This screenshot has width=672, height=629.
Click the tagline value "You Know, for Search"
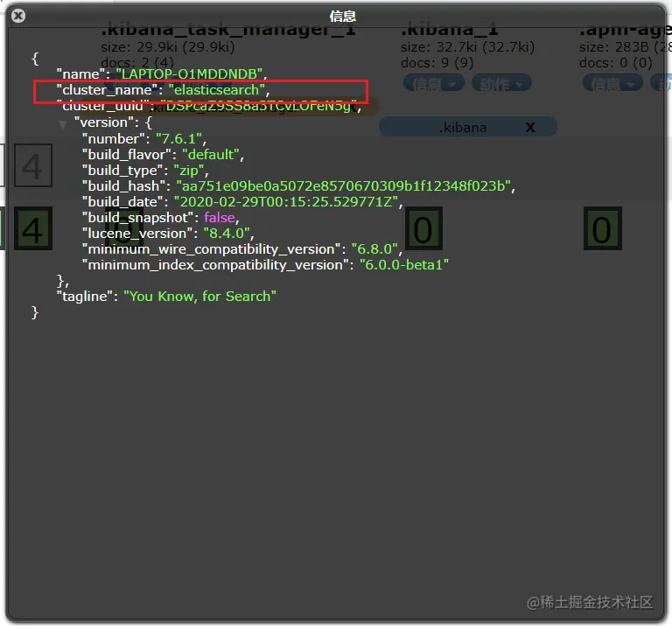(199, 297)
